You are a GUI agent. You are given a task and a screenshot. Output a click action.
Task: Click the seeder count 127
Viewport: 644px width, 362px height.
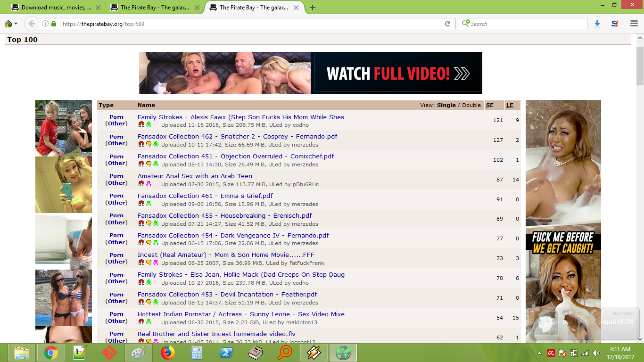coord(498,140)
